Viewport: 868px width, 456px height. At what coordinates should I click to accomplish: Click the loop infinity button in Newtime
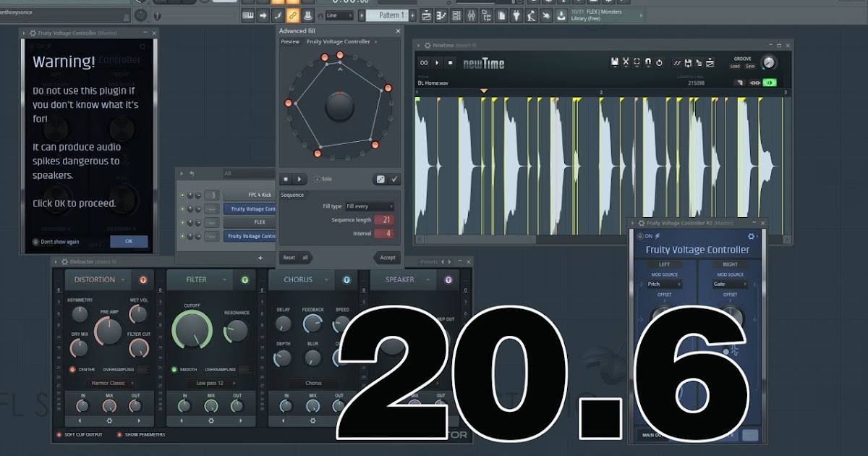pos(424,63)
